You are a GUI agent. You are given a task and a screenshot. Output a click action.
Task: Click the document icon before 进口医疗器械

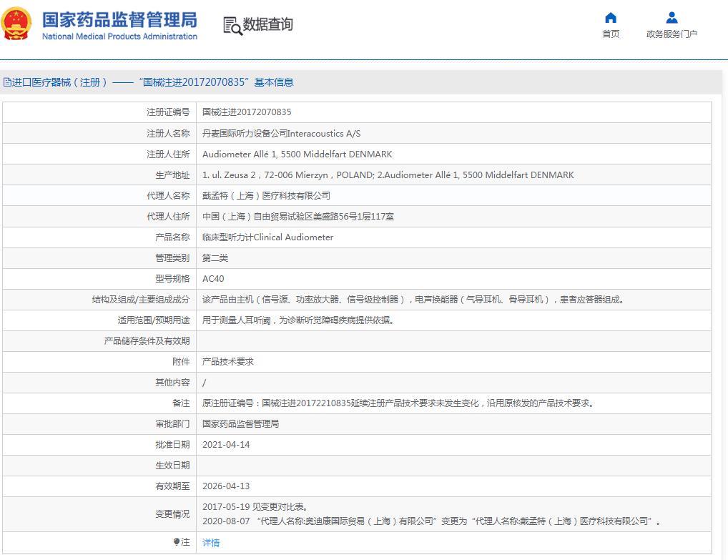point(7,82)
